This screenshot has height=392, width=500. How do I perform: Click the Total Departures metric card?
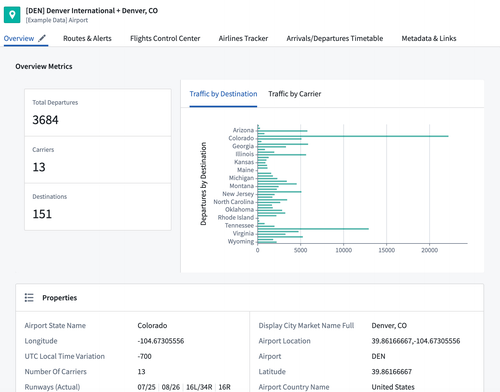click(98, 113)
